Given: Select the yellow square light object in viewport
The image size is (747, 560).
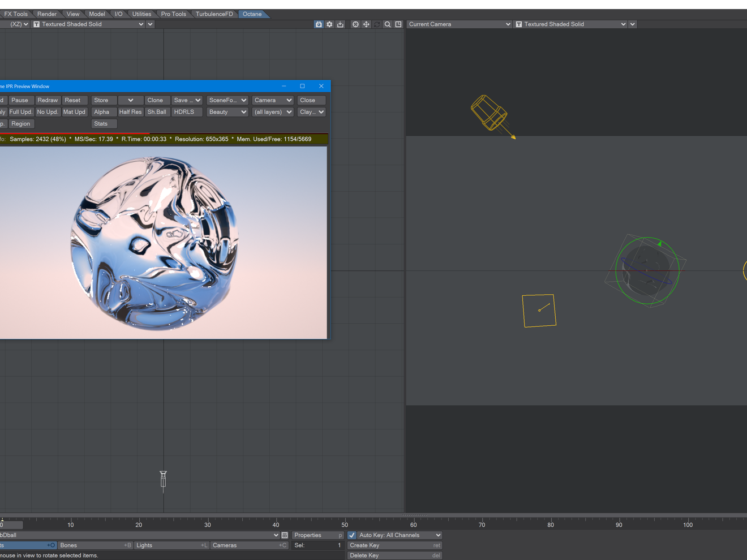Looking at the screenshot, I should point(539,311).
